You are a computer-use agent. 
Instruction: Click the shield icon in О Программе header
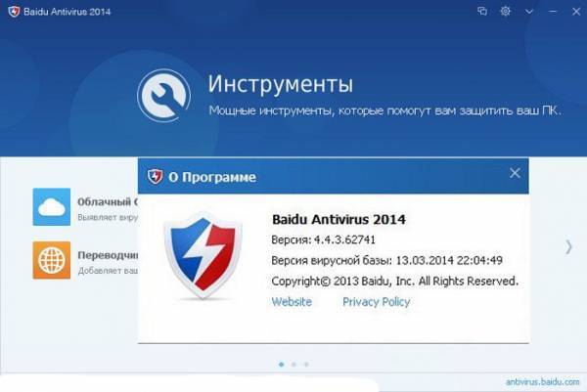(x=155, y=177)
